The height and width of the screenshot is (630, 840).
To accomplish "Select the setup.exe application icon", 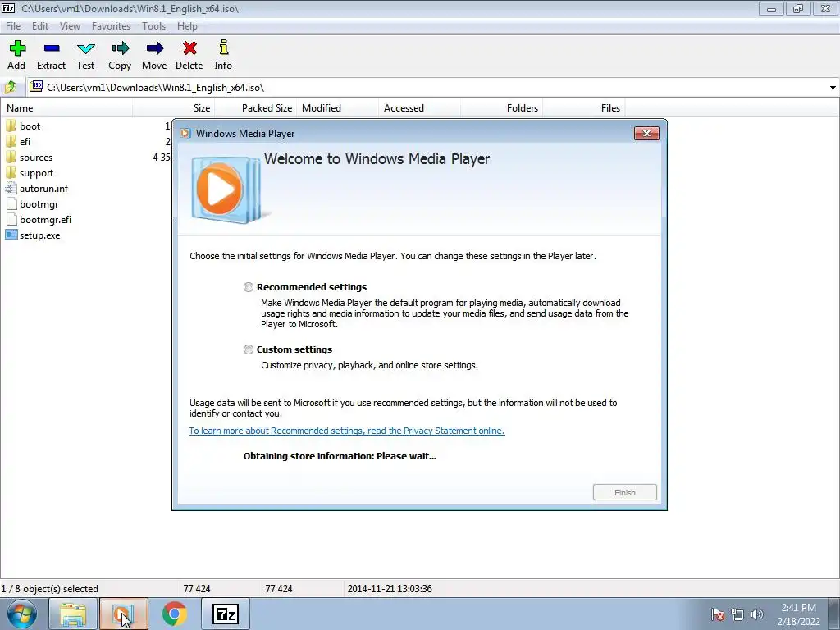I will tap(11, 235).
